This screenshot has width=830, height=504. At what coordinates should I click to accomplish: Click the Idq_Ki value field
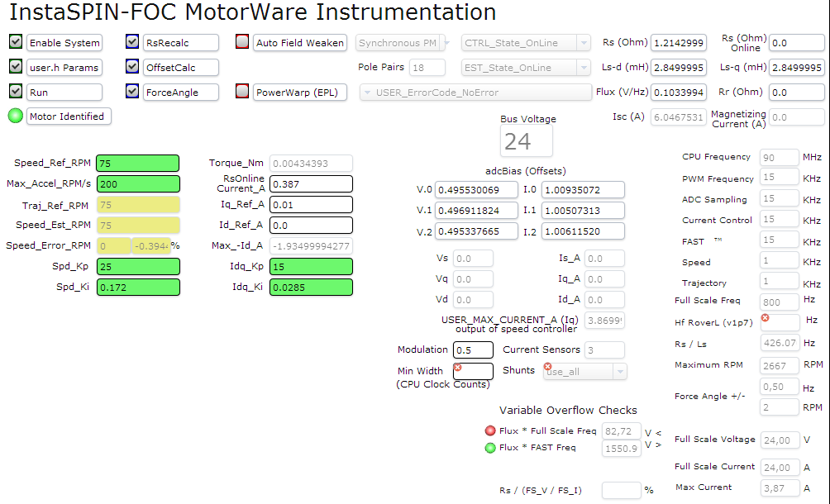(311, 288)
